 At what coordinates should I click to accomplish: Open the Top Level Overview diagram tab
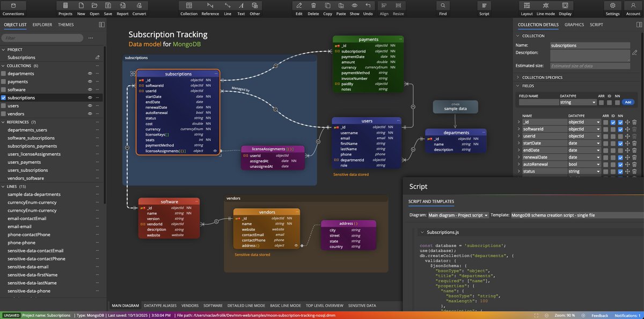(324, 305)
